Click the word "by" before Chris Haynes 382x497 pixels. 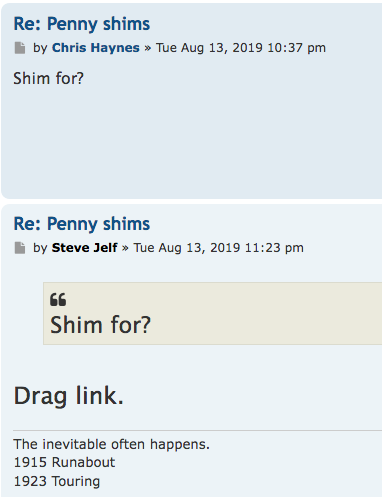[40, 48]
